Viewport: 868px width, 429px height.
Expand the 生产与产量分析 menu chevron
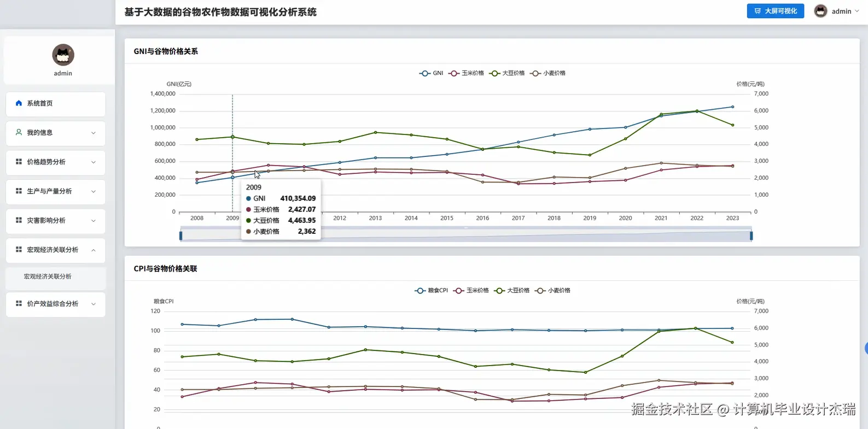point(94,191)
